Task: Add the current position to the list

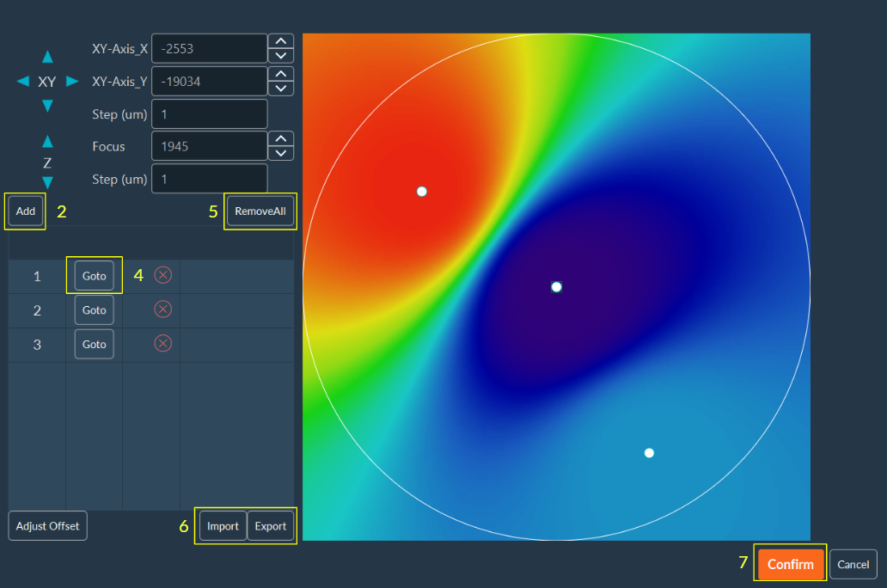Action: pyautogui.click(x=25, y=211)
